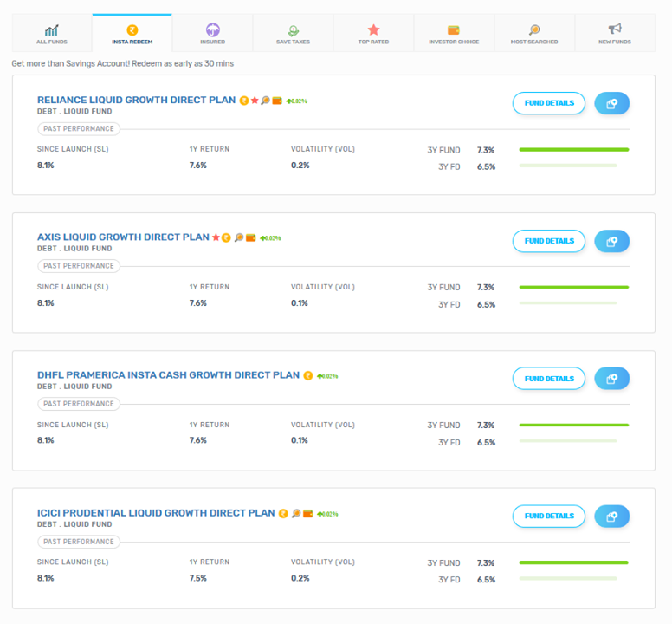Click the green 3Y Fund bar on ICICI card
Image resolution: width=672 pixels, height=624 pixels.
tap(574, 562)
